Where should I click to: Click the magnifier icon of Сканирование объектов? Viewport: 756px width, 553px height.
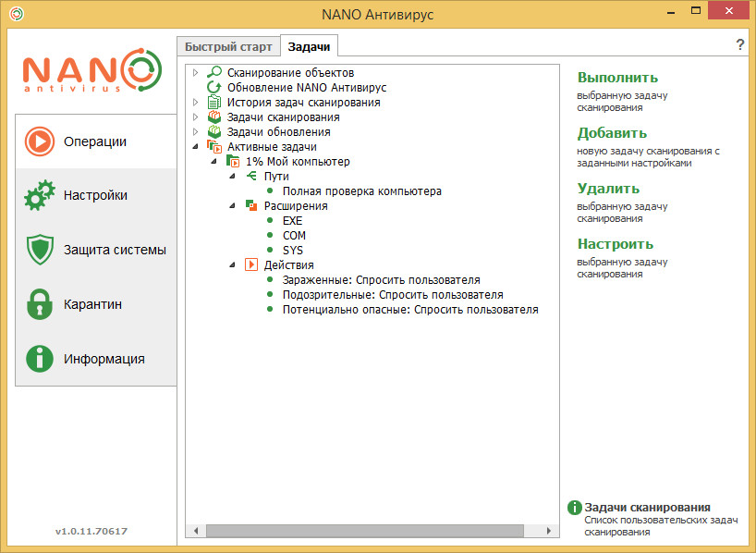click(214, 72)
